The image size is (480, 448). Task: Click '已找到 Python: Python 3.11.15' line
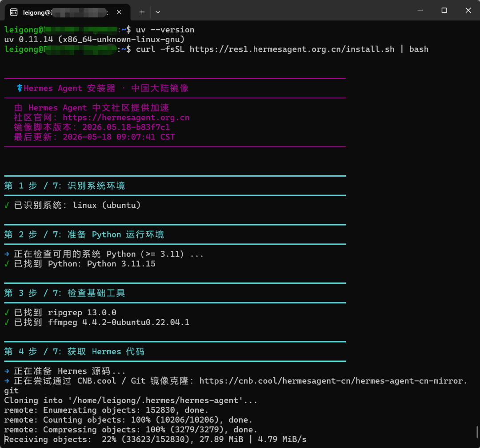84,264
